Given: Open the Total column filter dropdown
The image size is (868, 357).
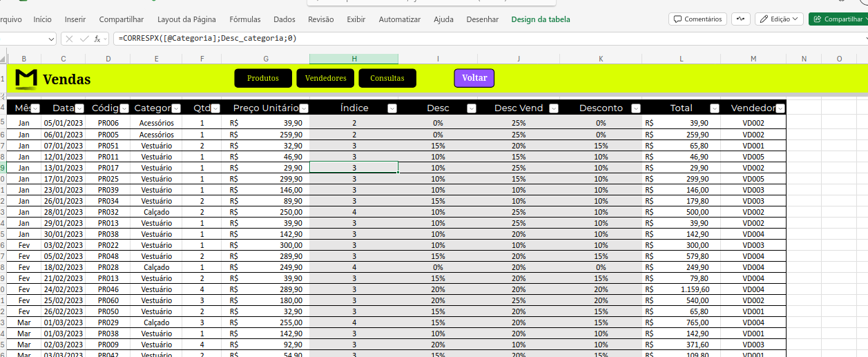Looking at the screenshot, I should click(715, 108).
